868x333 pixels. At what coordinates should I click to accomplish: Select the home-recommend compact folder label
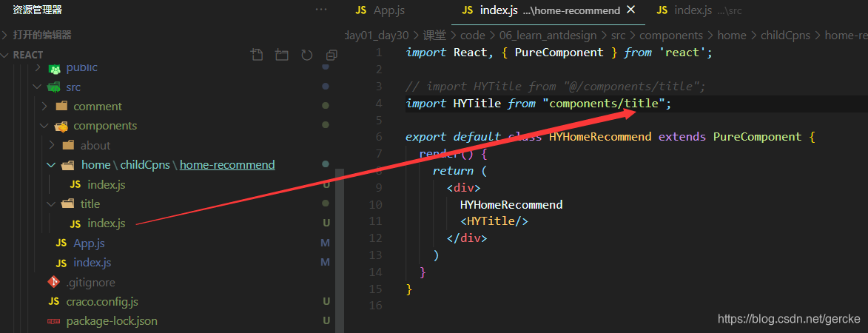[227, 165]
